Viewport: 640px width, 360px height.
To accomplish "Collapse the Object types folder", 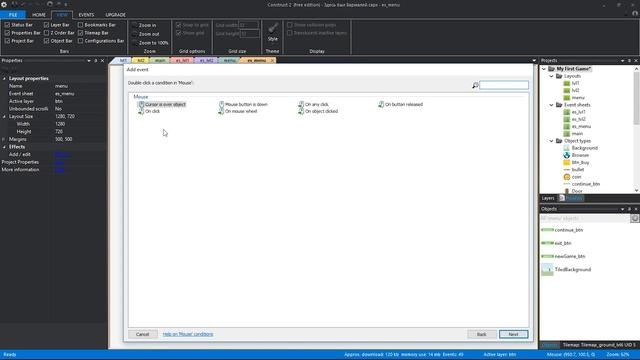I will point(551,141).
